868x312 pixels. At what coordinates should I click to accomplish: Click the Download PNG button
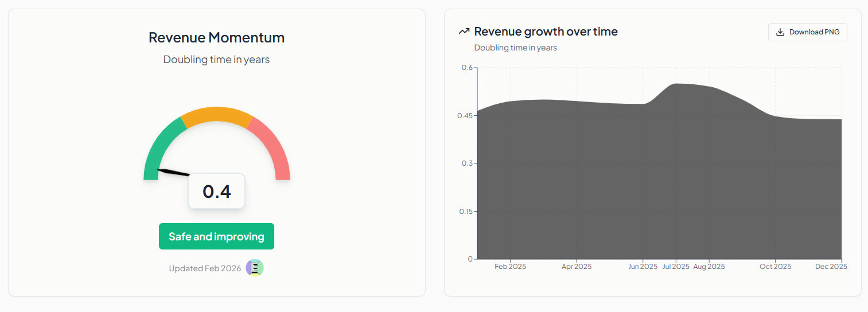tap(807, 32)
